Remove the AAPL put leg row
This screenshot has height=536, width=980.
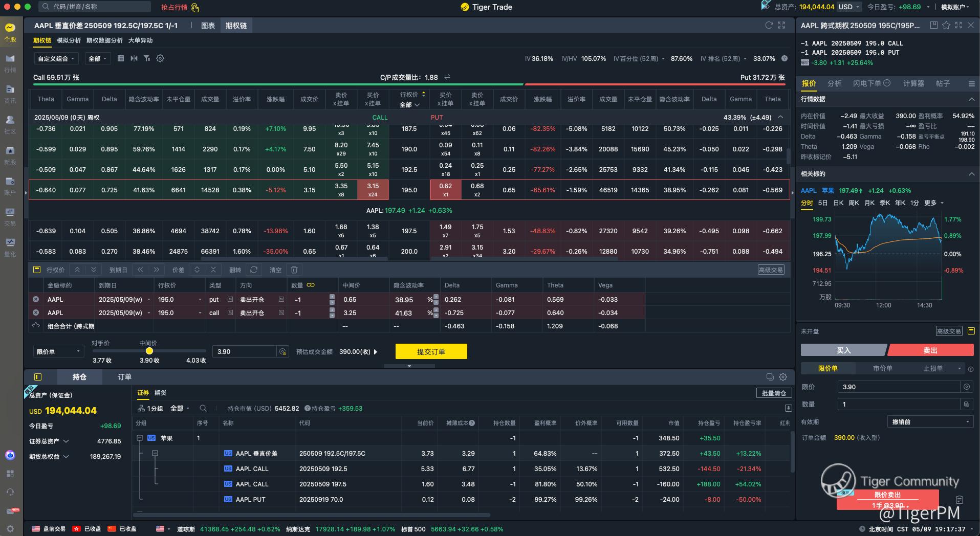pyautogui.click(x=36, y=299)
